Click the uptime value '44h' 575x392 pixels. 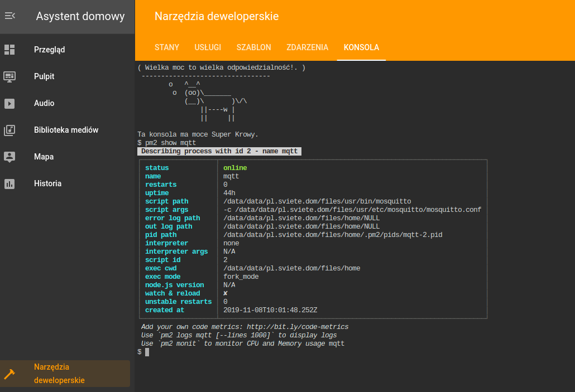point(229,193)
